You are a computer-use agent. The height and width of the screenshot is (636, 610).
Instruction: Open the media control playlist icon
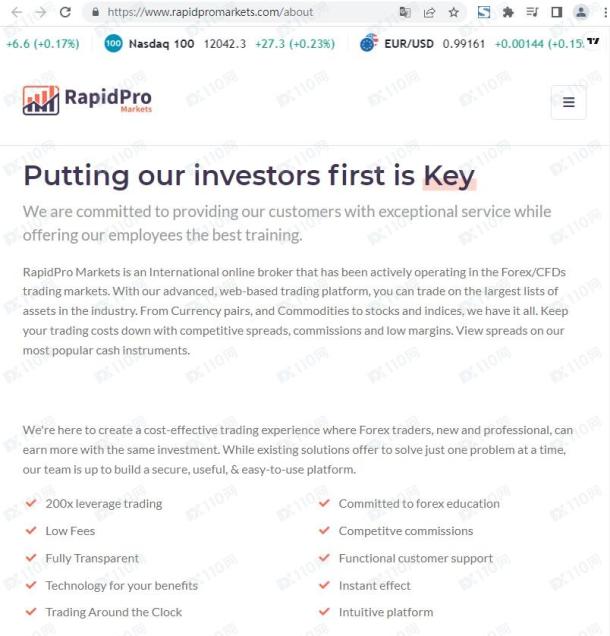tap(532, 12)
